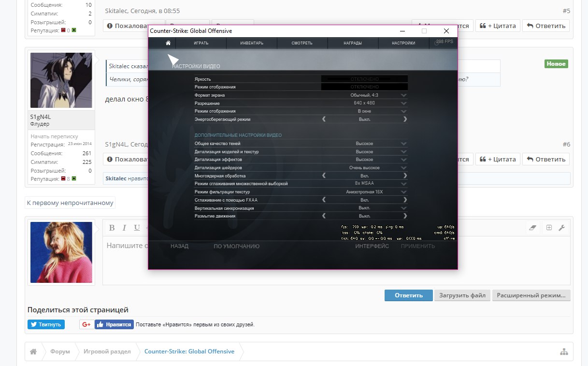588x366 pixels.
Task: Click Загрузить файл button
Action: coord(462,295)
